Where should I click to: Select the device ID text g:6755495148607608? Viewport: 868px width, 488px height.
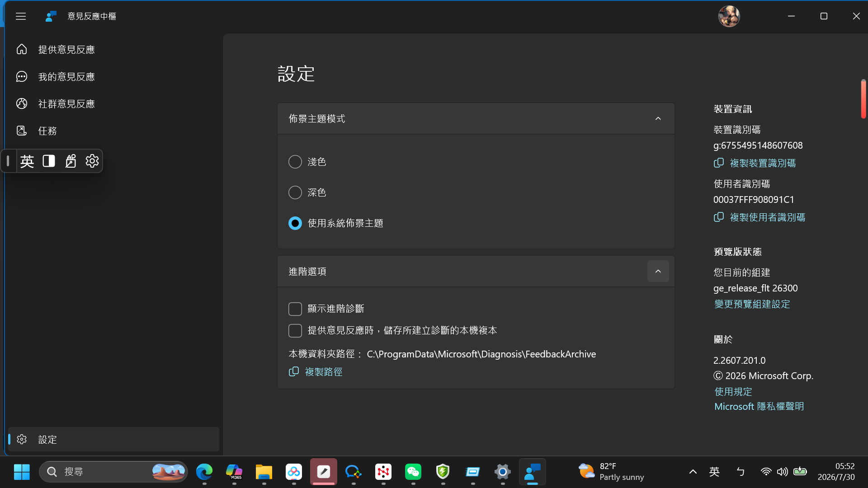tap(758, 145)
